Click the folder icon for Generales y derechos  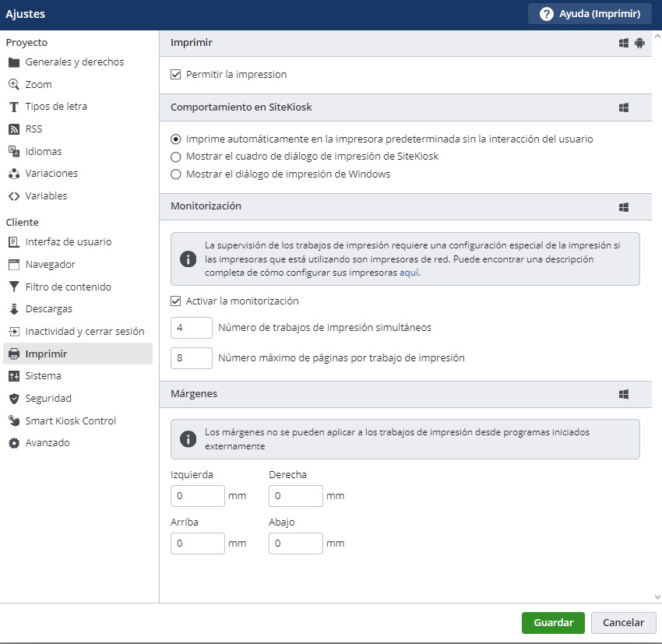coord(13,62)
